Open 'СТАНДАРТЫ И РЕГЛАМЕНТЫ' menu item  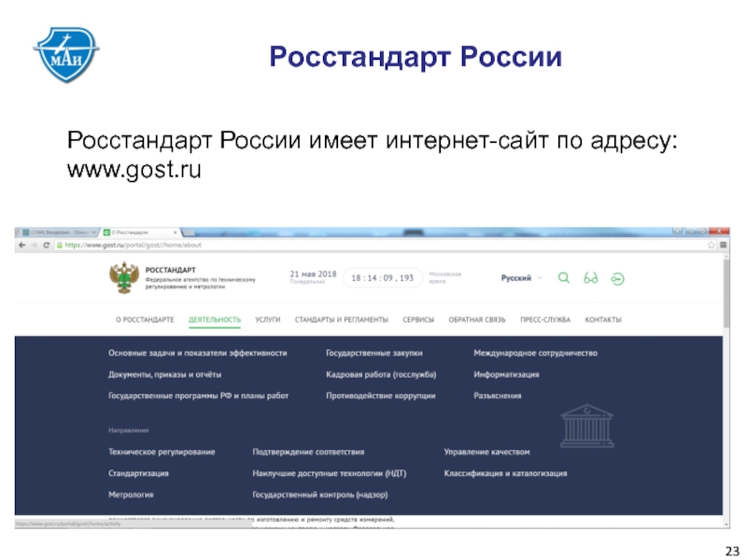(342, 320)
